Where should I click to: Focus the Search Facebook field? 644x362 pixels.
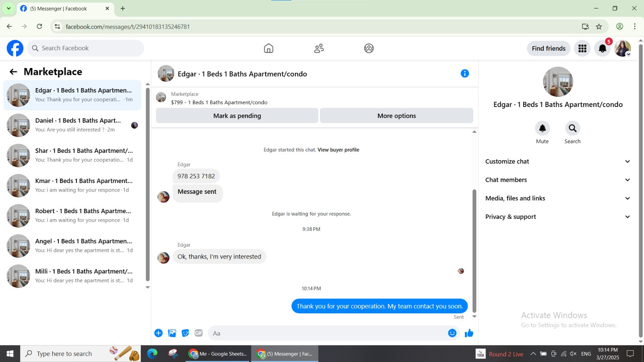(86, 48)
